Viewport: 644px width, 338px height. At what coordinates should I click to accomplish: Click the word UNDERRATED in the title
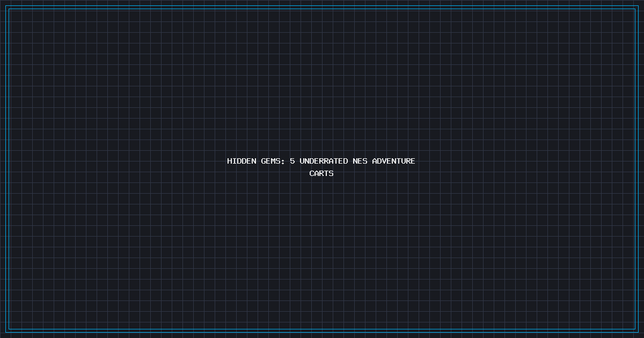(324, 161)
